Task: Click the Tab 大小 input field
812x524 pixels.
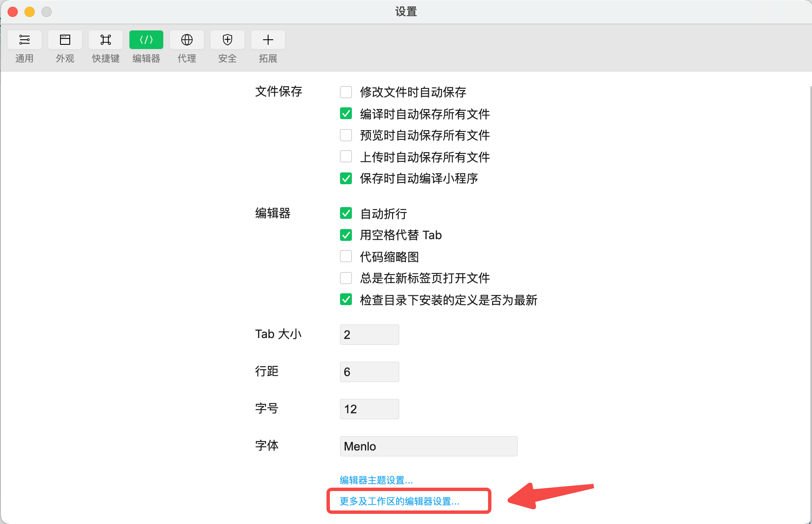Action: [369, 334]
